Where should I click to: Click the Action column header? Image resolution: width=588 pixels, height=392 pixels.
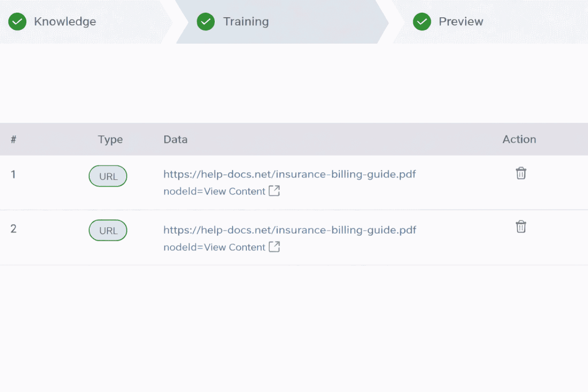coord(519,139)
